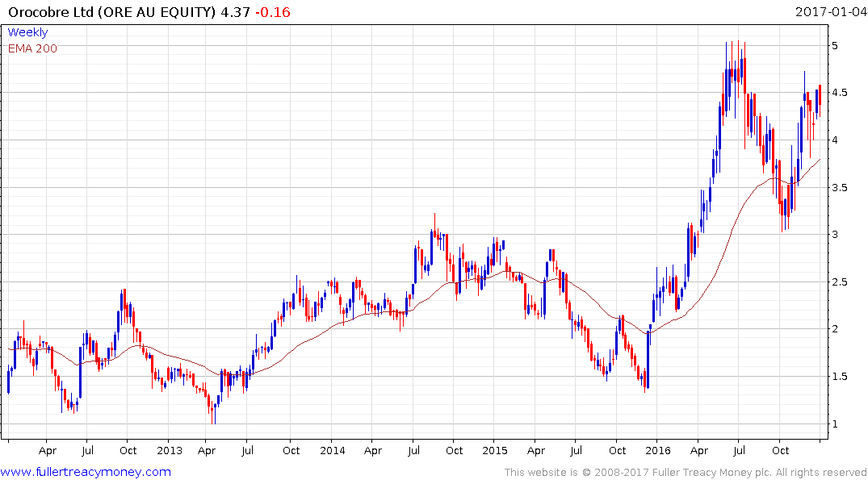Click the '2014' label on time axis
Screen dimensions: 868x484
tap(332, 450)
